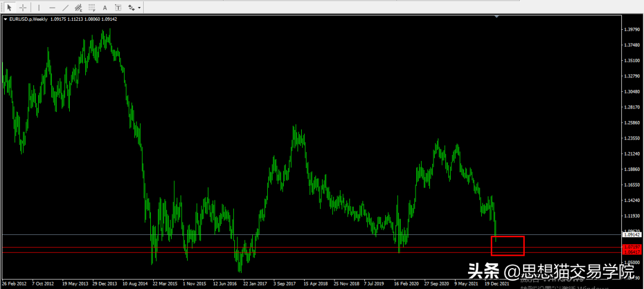644x289 pixels.
Task: Click the 1.39790 price scale label
Action: pyautogui.click(x=631, y=30)
